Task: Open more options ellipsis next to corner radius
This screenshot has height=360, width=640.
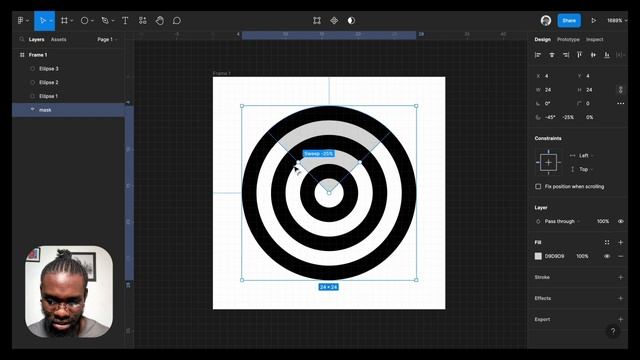Action: click(x=620, y=104)
